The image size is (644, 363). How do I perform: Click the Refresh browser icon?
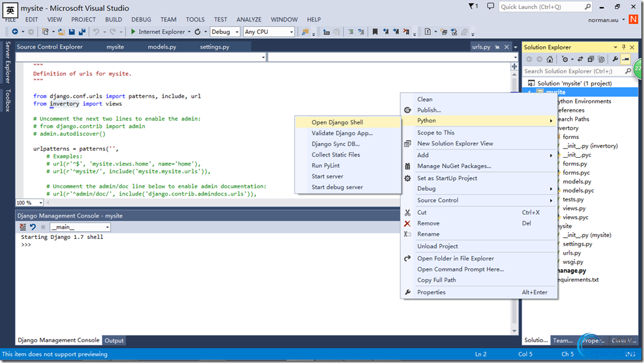pos(198,32)
